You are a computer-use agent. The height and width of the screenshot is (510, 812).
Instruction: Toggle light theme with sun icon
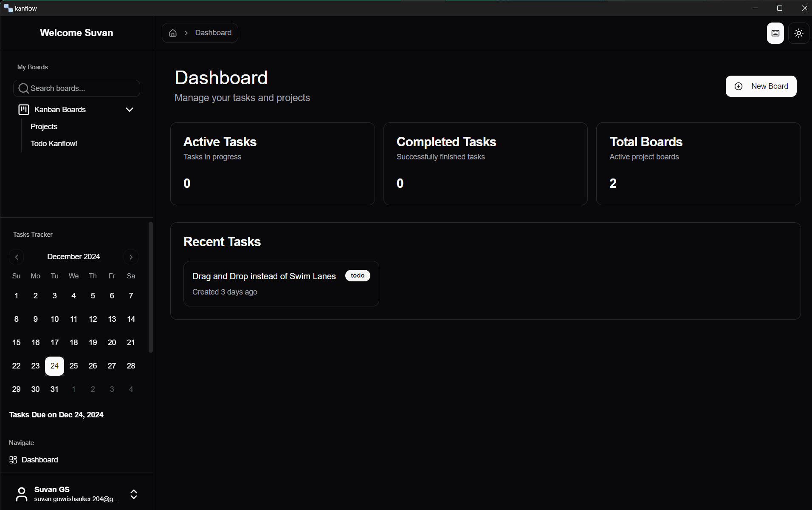click(x=798, y=33)
